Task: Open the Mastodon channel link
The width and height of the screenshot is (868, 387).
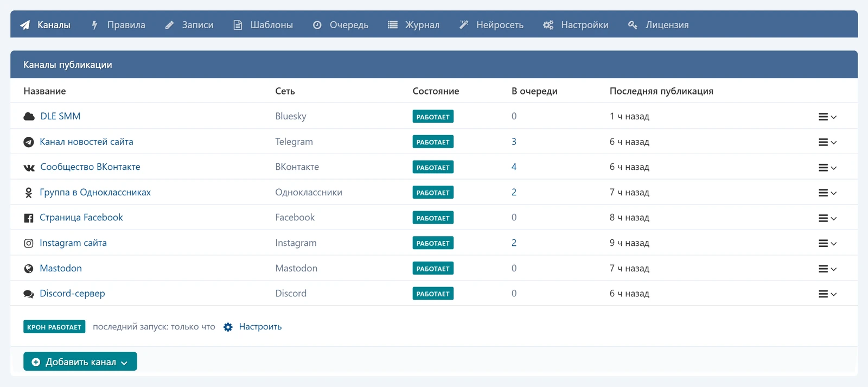Action: click(61, 268)
